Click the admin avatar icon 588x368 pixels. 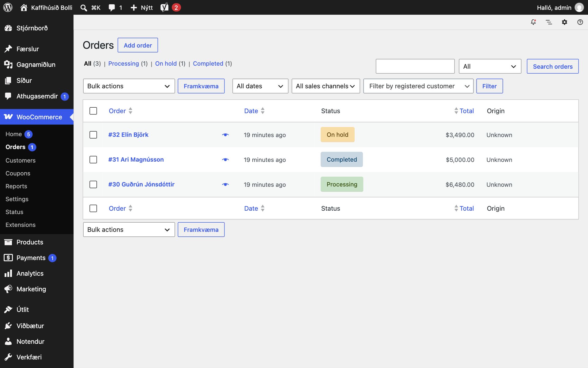coord(579,7)
